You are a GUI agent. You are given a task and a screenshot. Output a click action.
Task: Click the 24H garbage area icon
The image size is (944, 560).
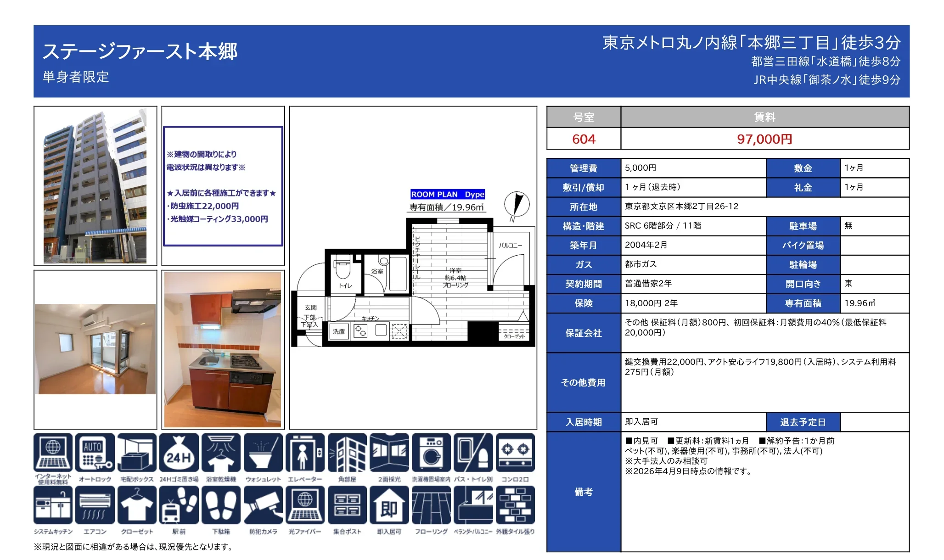(179, 453)
